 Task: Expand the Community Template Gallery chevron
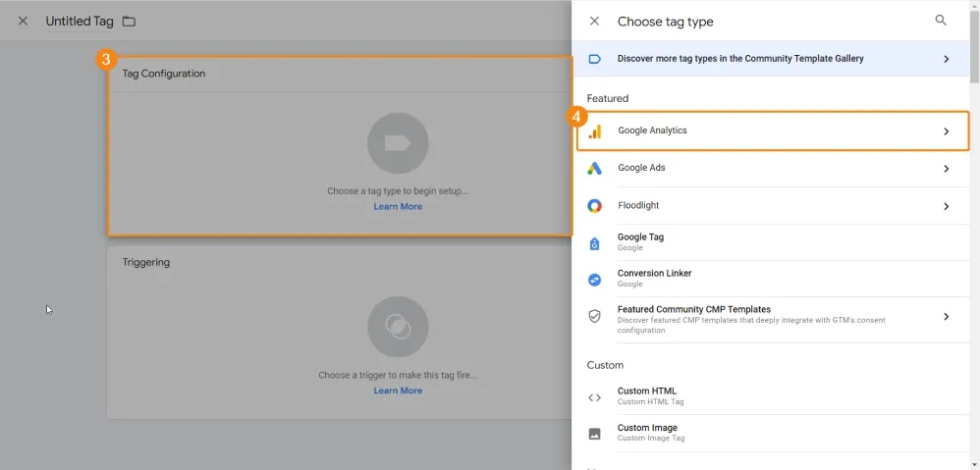click(947, 59)
